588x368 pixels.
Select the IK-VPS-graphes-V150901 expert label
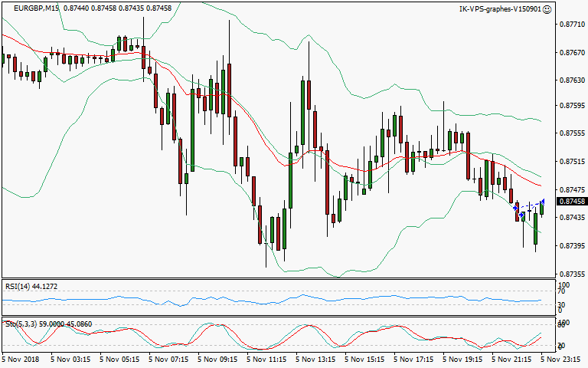pyautogui.click(x=498, y=9)
